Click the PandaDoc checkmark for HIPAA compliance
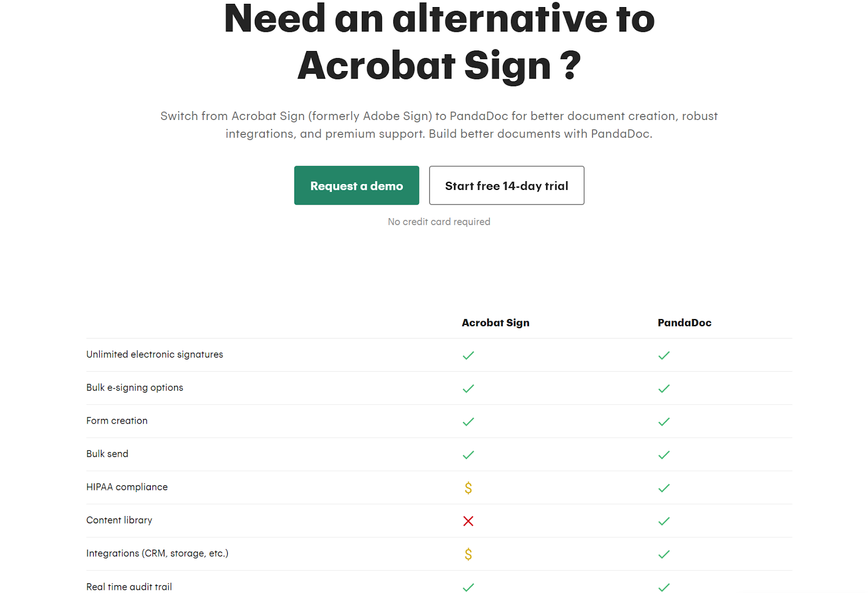 [663, 488]
